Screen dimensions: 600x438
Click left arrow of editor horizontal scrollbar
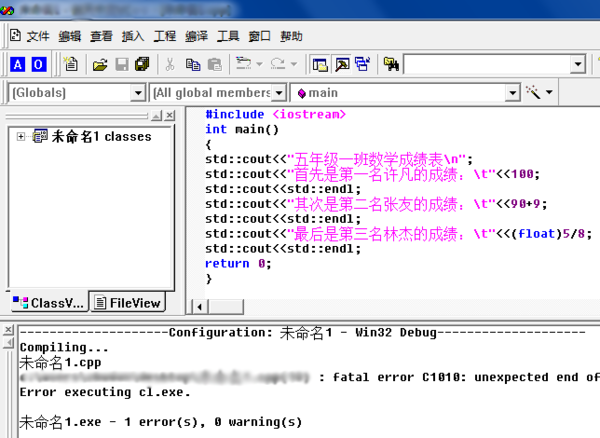point(198,305)
